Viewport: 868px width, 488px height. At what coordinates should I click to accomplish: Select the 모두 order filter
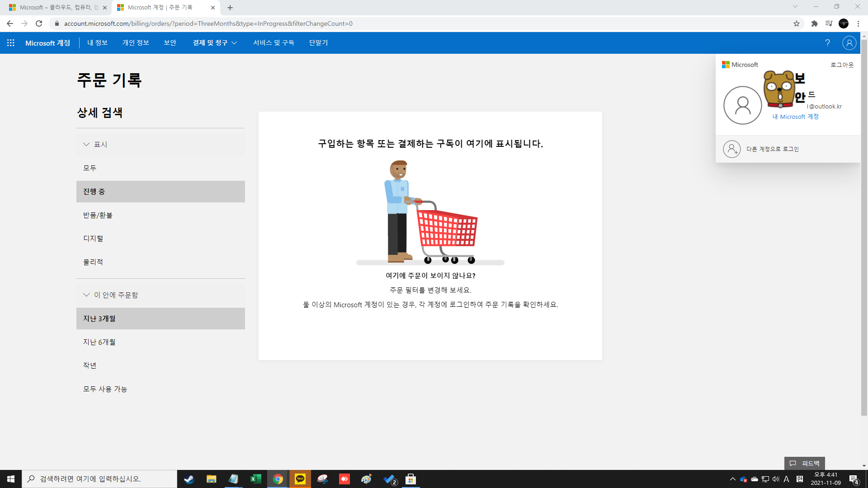pyautogui.click(x=160, y=168)
